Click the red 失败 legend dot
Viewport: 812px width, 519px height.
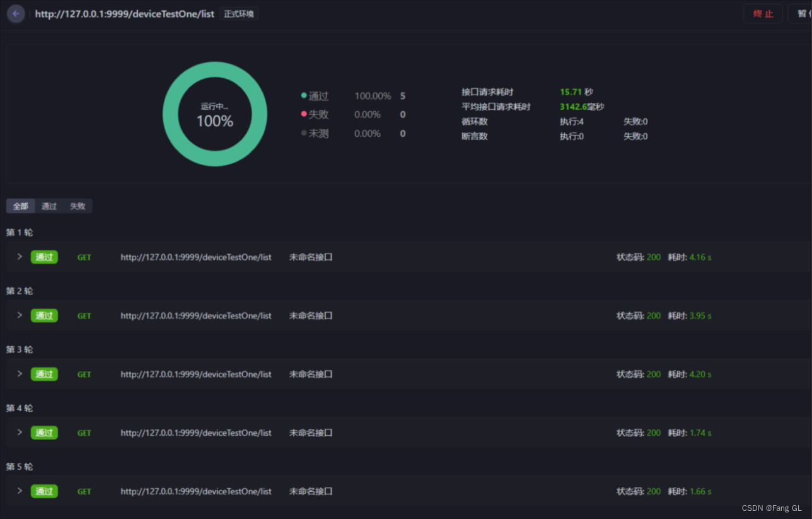(304, 114)
